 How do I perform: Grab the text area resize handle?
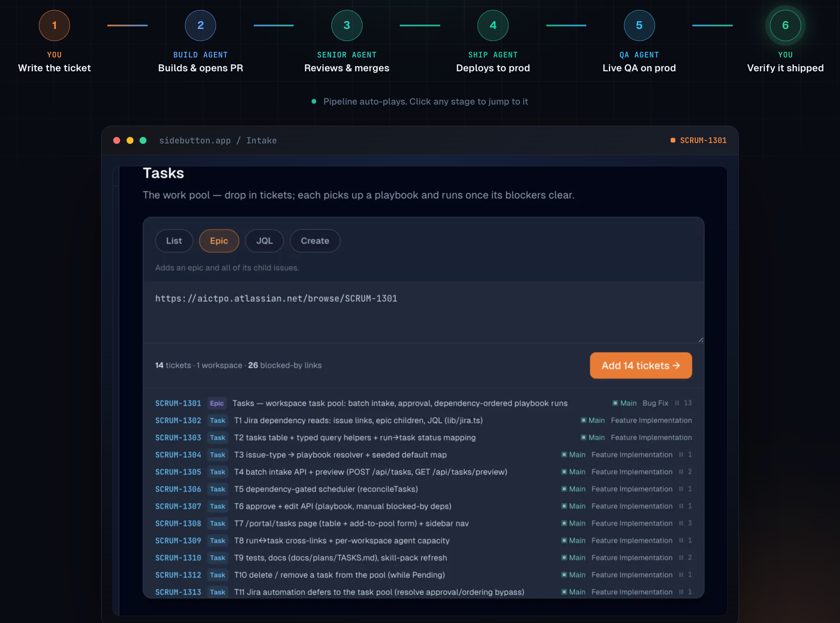click(700, 340)
